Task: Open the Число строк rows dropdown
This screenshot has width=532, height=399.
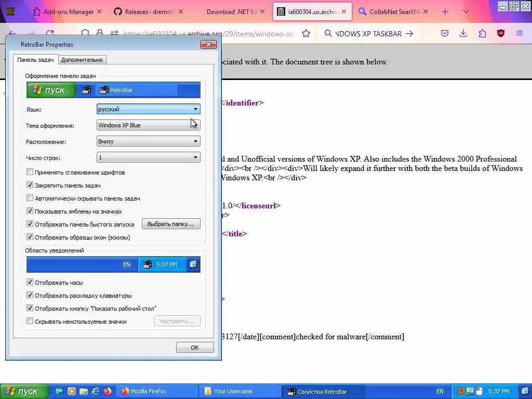Action: click(x=148, y=157)
